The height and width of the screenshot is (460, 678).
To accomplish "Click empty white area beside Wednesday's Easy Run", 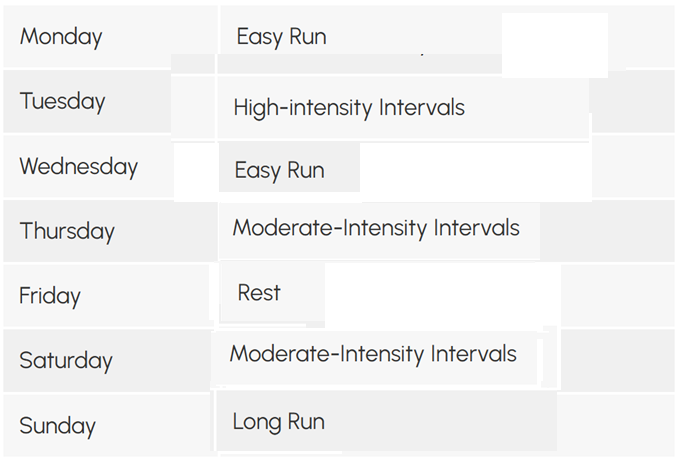I will 470,172.
